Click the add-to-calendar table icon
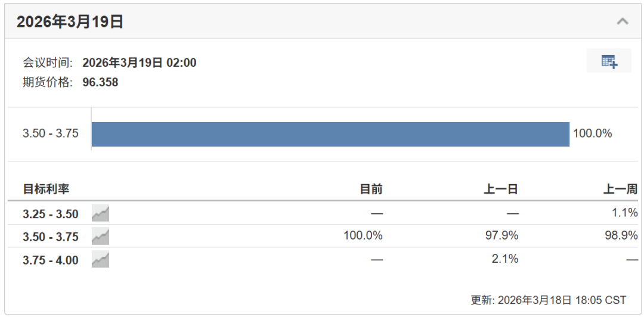Viewport: 644px width, 317px height. (609, 61)
